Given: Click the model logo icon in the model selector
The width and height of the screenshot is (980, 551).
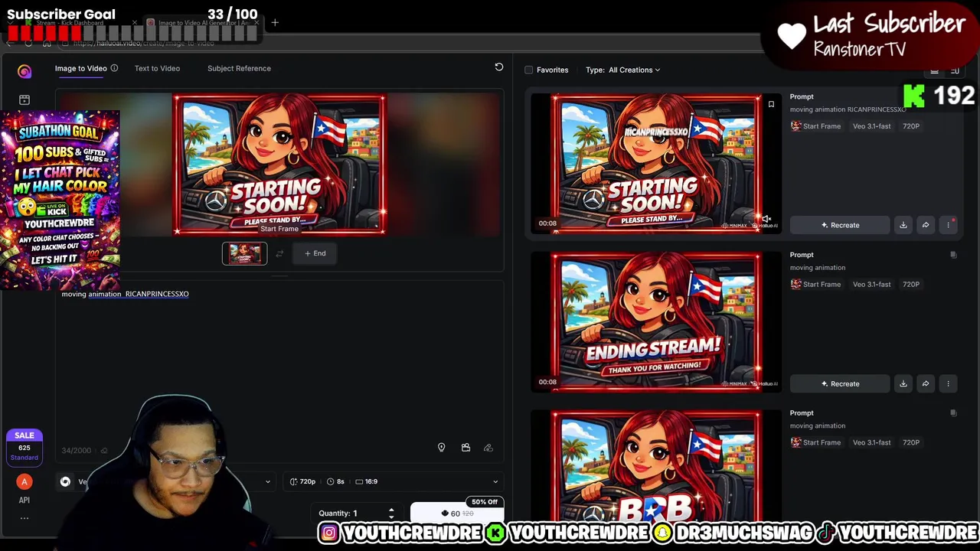Looking at the screenshot, I should coord(65,481).
